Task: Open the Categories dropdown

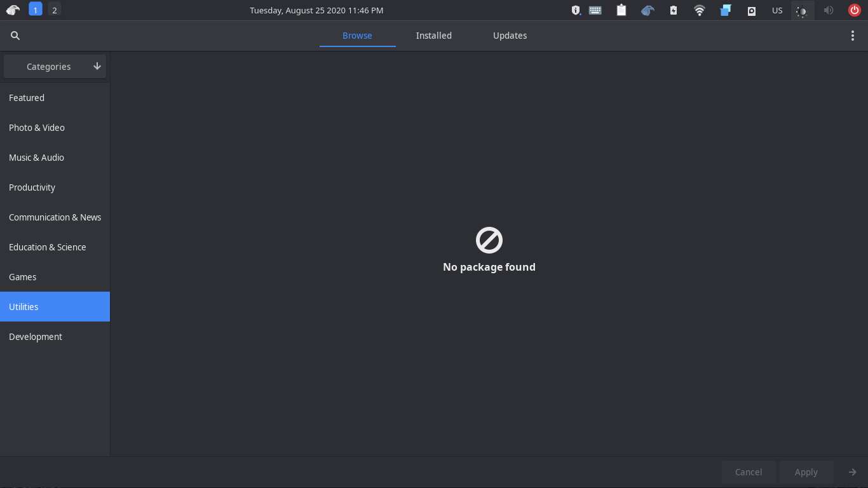Action: tap(55, 67)
